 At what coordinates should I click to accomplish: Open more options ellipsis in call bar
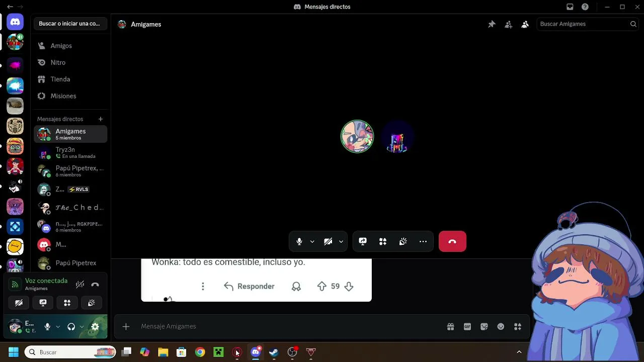[423, 242]
